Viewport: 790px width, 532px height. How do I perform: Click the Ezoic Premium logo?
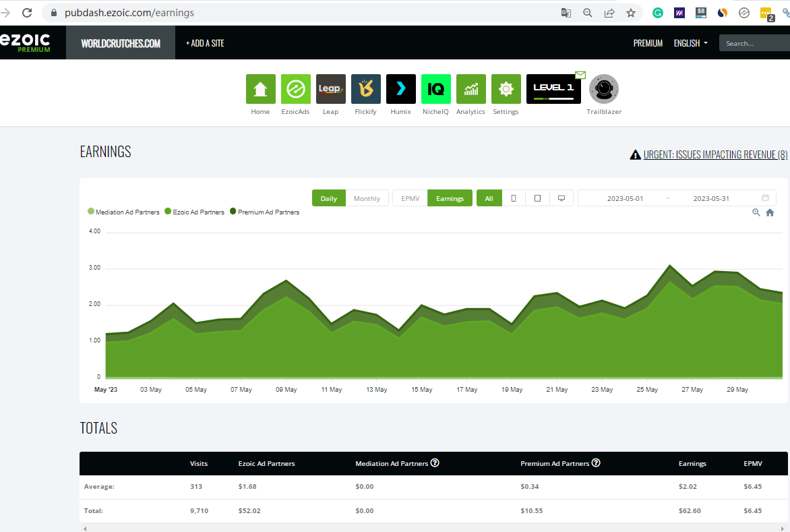[x=25, y=43]
